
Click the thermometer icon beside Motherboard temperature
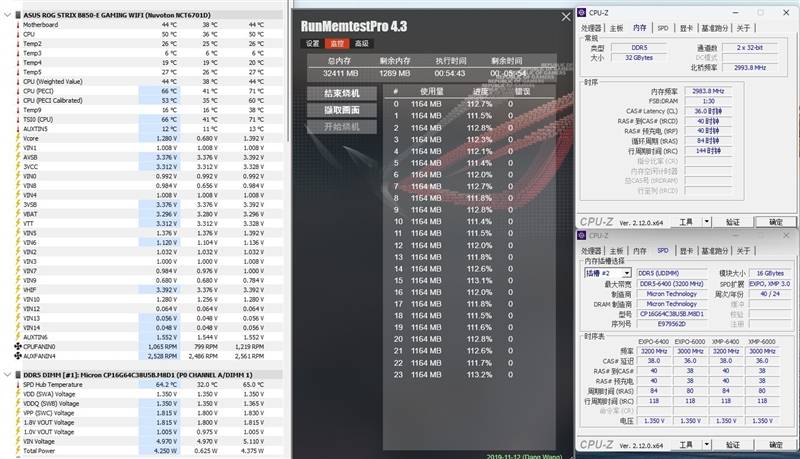[18, 24]
